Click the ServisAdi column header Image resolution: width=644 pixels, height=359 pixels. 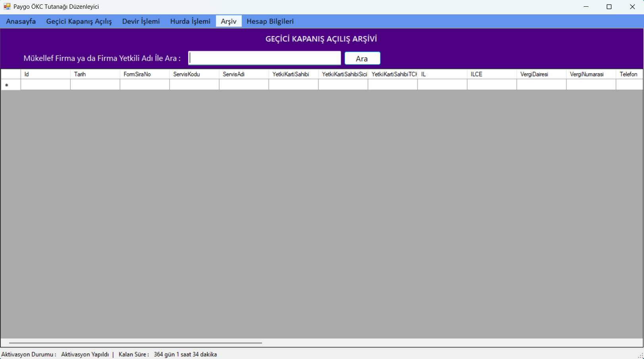(x=244, y=74)
